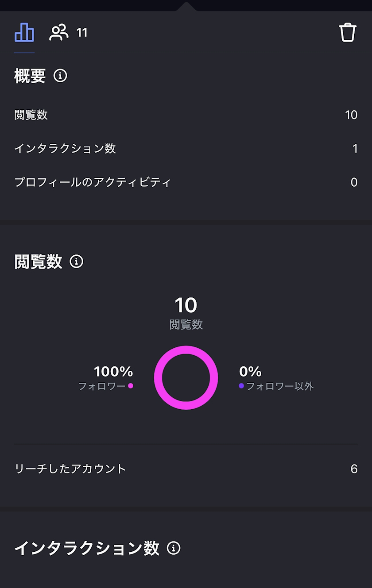The image size is (372, 588).
Task: Delete the story with the trash icon
Action: (x=348, y=33)
